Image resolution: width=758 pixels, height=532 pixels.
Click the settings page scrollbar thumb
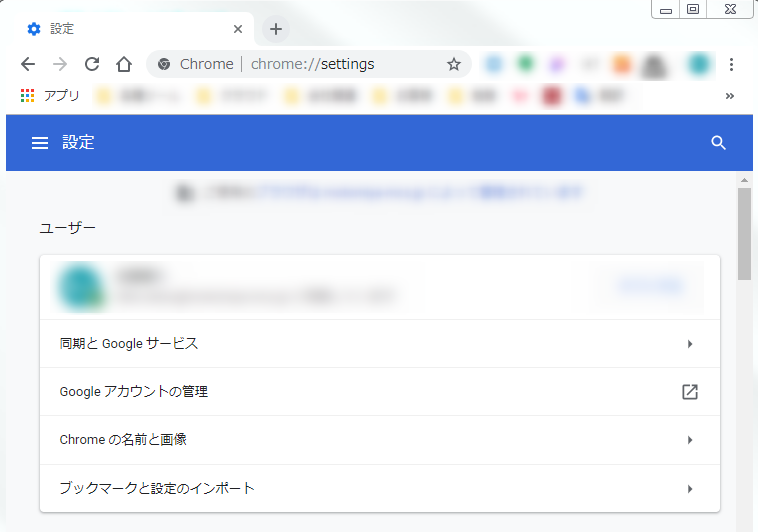point(744,234)
